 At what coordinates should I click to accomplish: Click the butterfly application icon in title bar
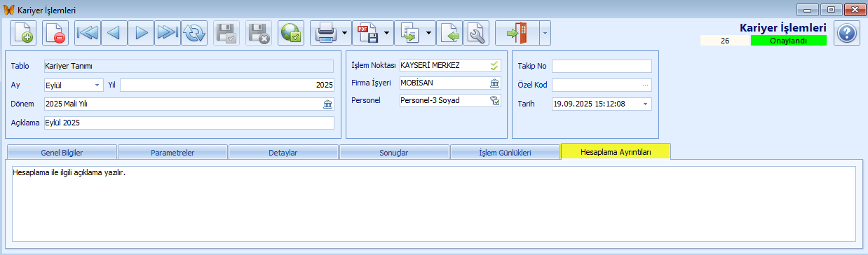(x=8, y=10)
